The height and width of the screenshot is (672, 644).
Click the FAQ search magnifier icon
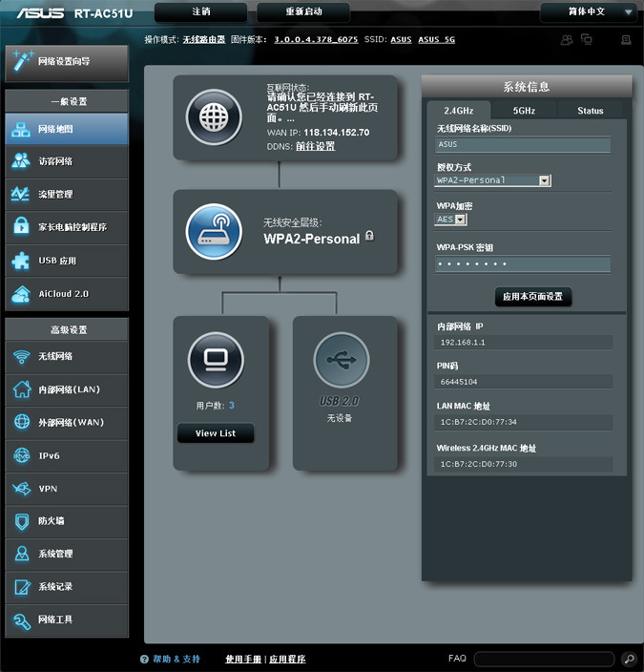(x=629, y=659)
